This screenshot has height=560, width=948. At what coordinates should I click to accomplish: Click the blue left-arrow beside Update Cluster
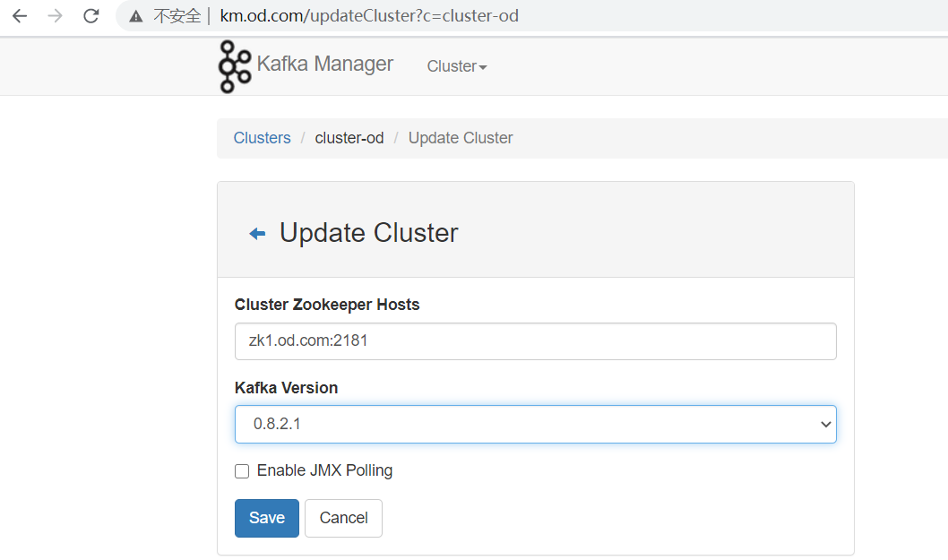(x=257, y=234)
